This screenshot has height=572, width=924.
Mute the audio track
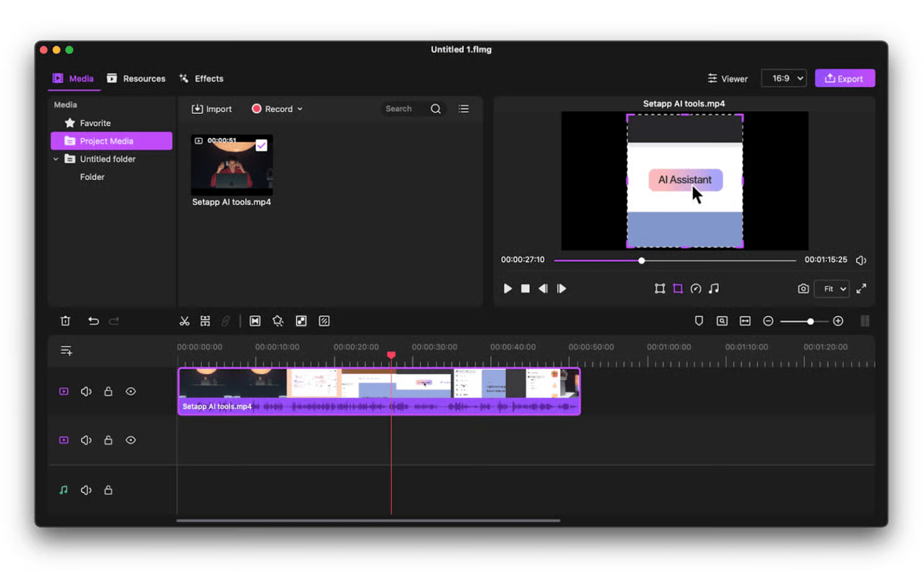86,490
